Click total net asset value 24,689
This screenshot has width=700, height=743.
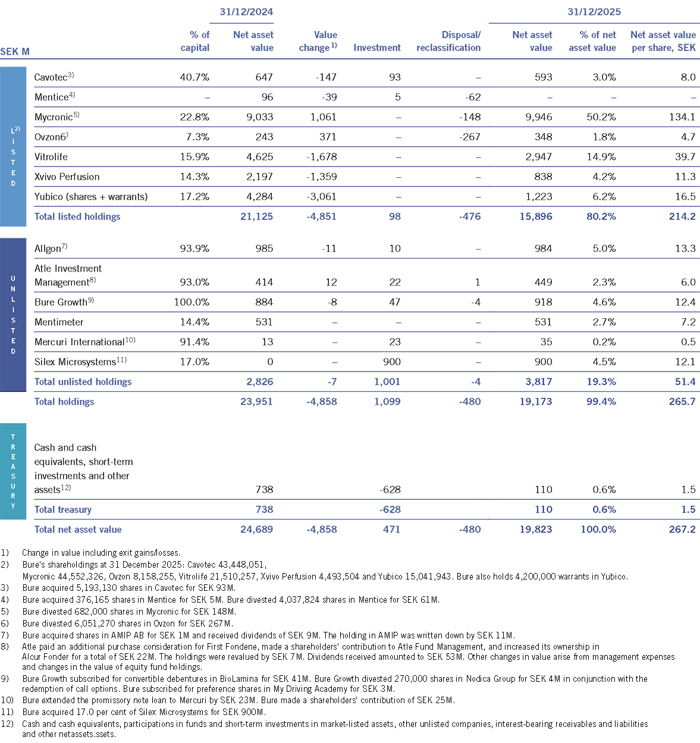click(257, 529)
